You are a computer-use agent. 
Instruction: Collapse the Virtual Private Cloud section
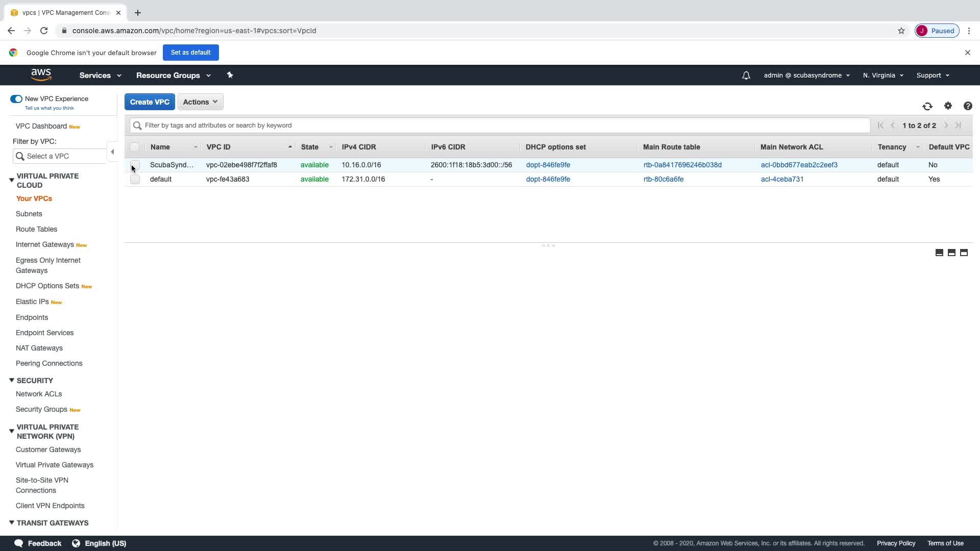point(11,180)
